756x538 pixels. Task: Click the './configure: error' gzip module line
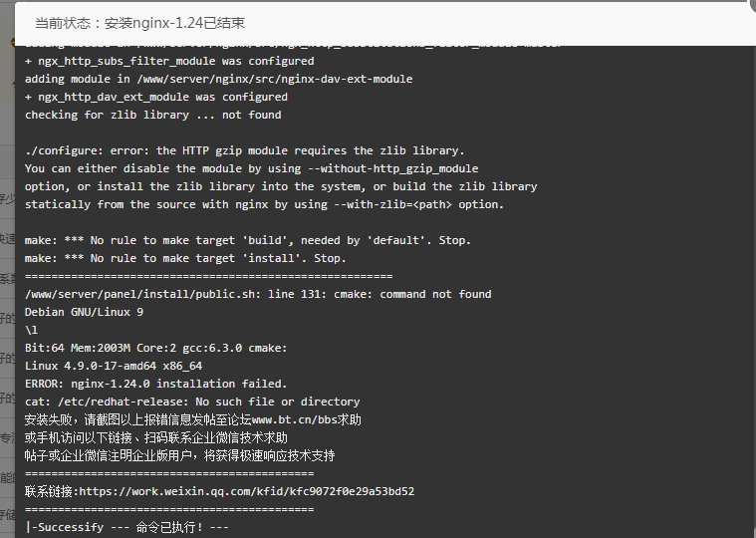244,150
